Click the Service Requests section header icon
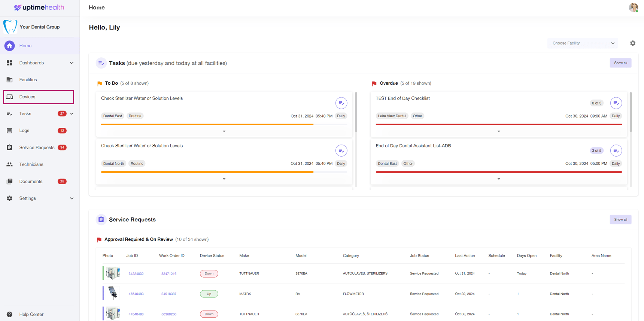Screen dimensions: 644x321 click(101, 219)
